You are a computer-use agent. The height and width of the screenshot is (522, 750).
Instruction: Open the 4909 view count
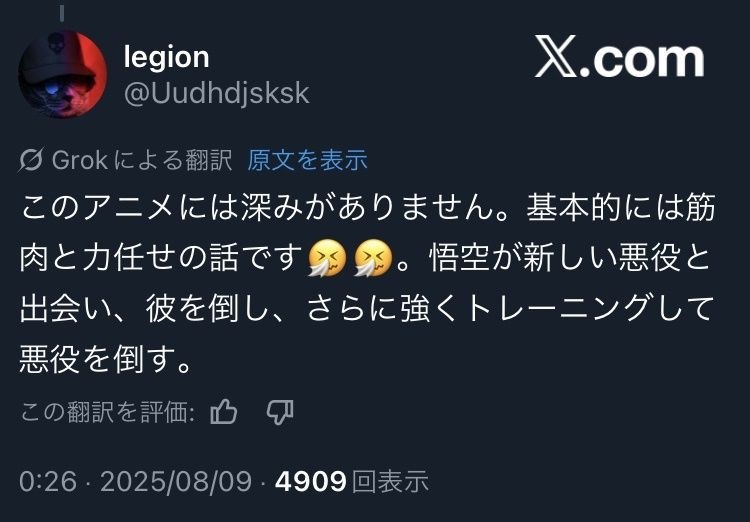click(x=310, y=481)
